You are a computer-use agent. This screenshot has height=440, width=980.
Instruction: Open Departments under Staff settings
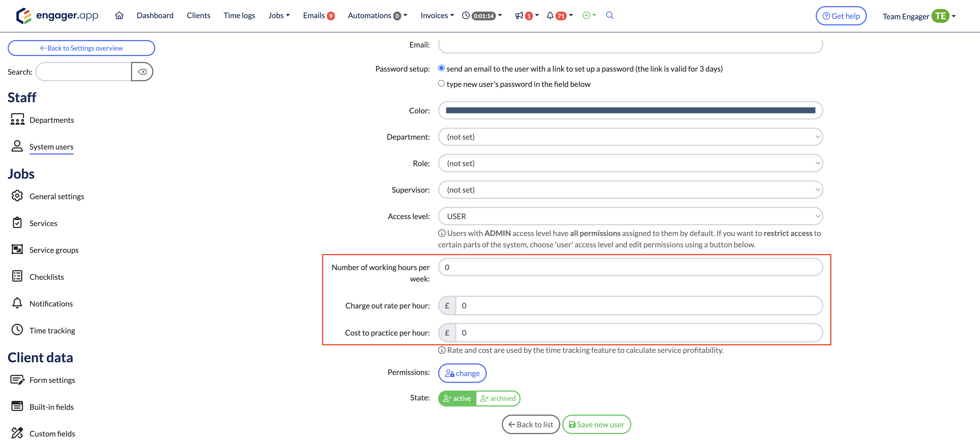tap(52, 120)
